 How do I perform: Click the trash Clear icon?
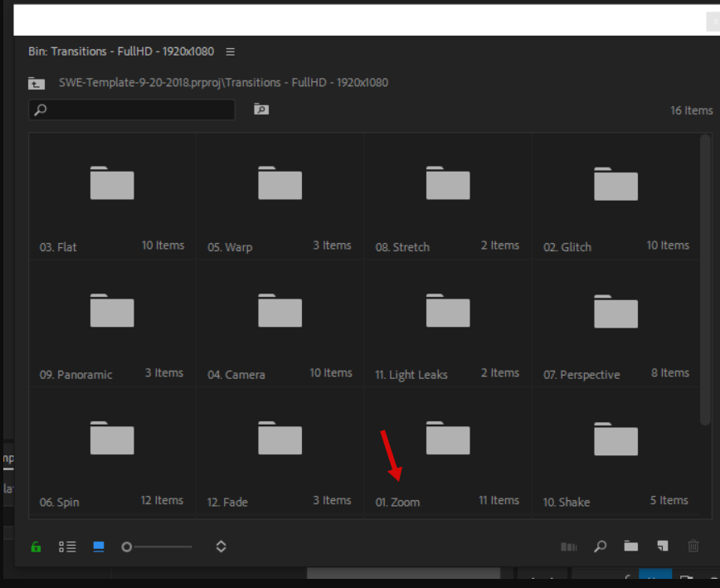tap(693, 547)
